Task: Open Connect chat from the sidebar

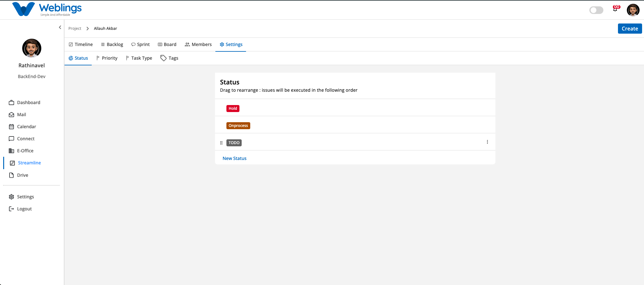Action: click(22, 139)
